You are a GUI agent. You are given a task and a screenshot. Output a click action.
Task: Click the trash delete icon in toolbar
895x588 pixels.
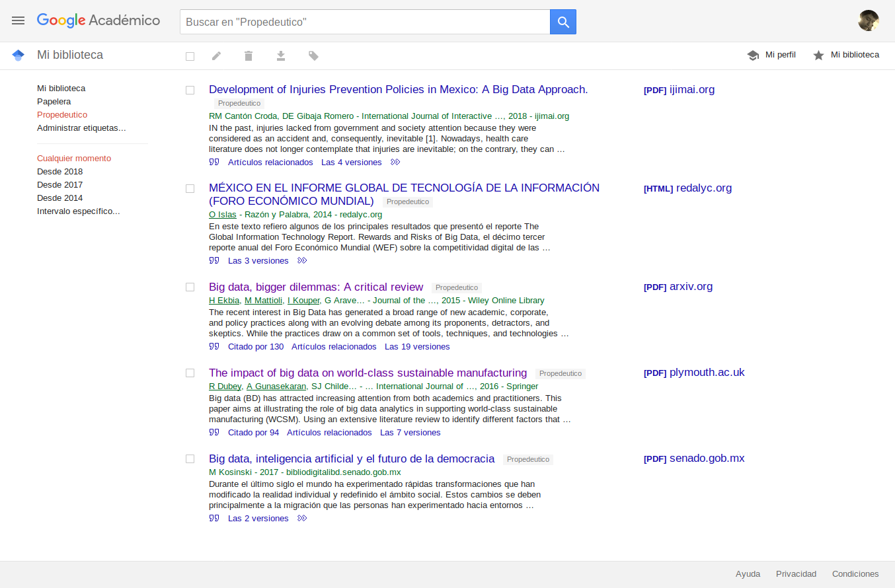click(249, 56)
